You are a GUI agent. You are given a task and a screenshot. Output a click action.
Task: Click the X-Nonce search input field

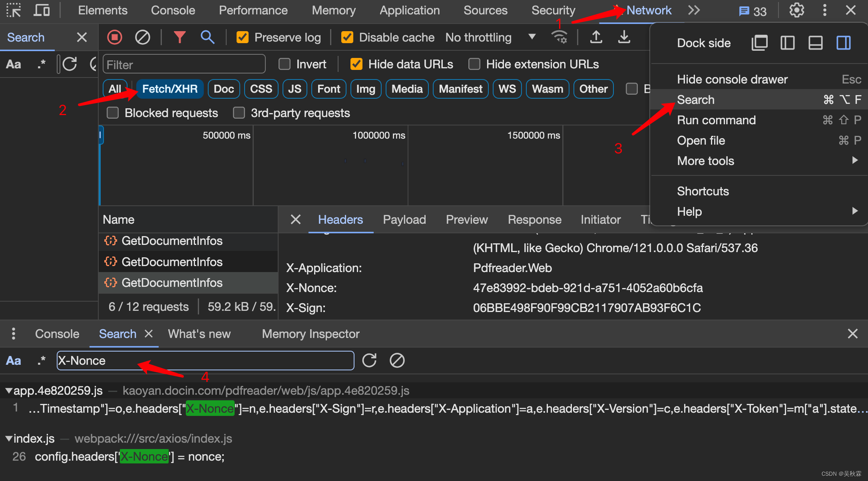click(204, 360)
